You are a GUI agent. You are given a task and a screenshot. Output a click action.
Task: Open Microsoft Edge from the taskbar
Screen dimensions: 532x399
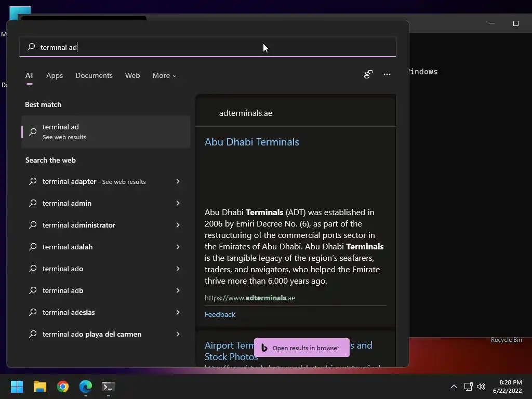(x=86, y=387)
